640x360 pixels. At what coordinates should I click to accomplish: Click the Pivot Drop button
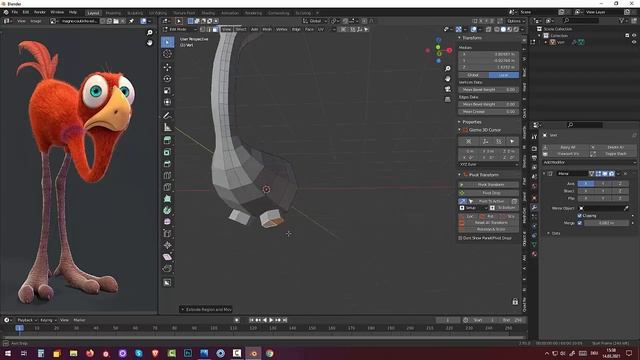coord(488,193)
